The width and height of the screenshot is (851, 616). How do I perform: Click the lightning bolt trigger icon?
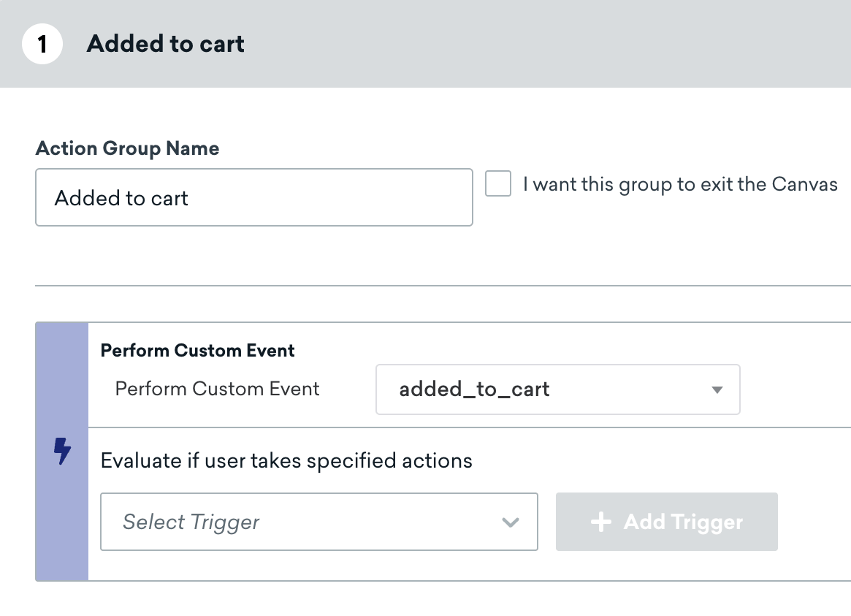(62, 451)
